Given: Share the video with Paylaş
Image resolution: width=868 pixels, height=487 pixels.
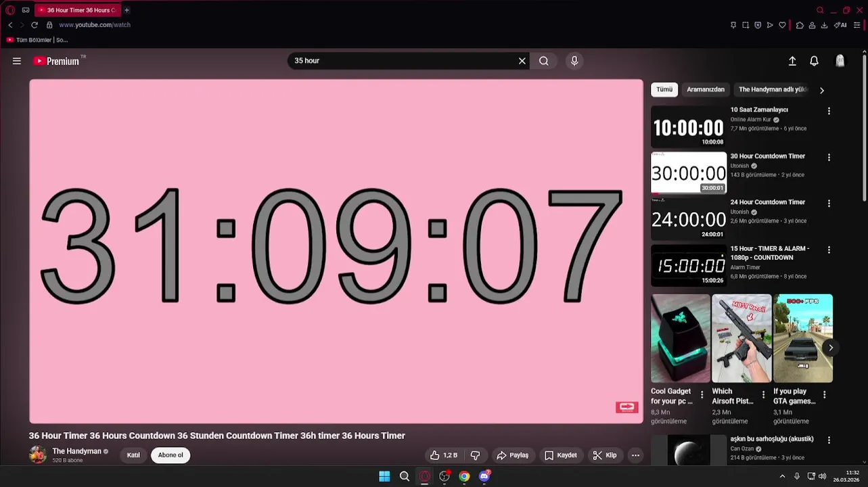Looking at the screenshot, I should click(512, 455).
